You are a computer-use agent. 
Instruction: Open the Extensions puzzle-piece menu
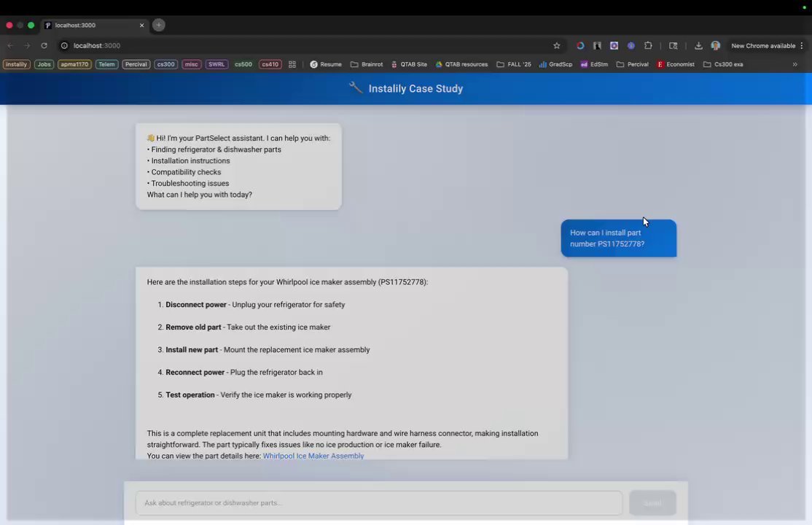coord(648,46)
